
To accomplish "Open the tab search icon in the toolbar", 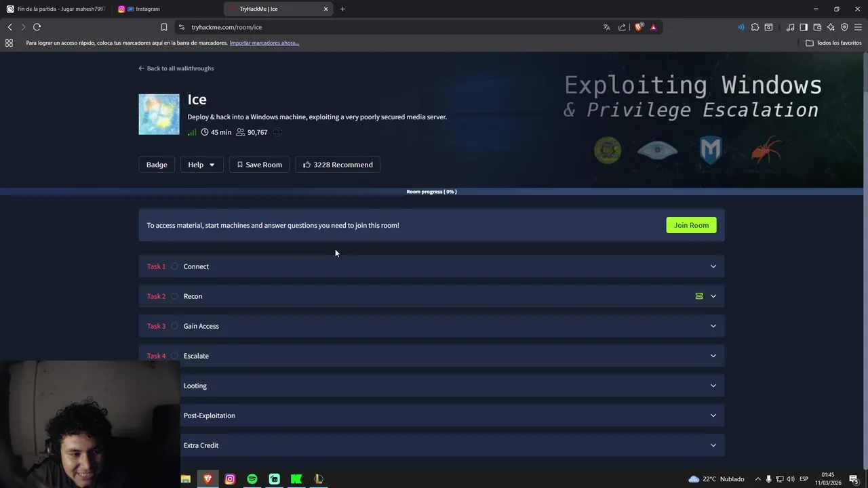I will 768,27.
